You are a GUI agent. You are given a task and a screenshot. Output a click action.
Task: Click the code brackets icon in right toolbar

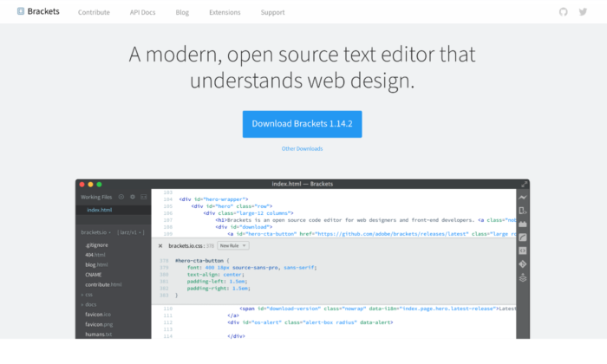point(523,250)
